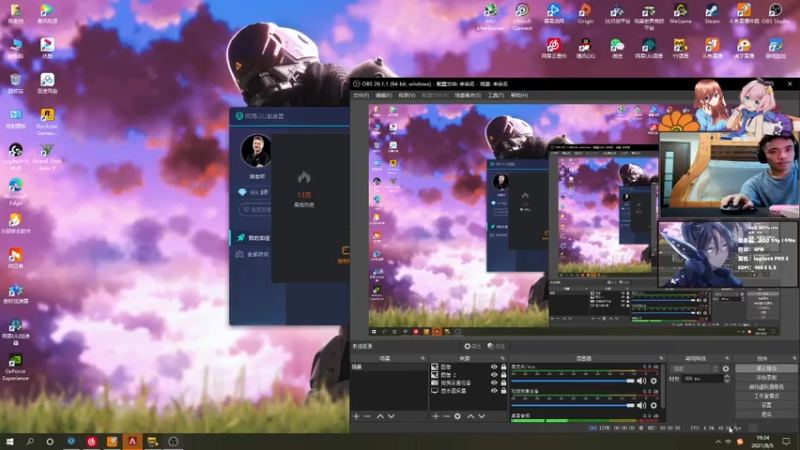800x450 pixels.
Task: Open the 文件(F) menu in OBS
Action: 361,95
